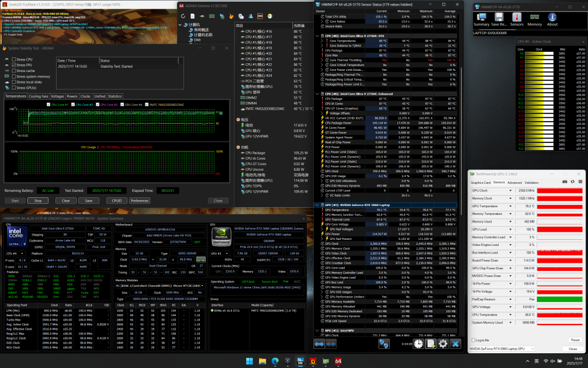
Task: Open GPU-Z hamburger menu icon
Action: (580, 182)
